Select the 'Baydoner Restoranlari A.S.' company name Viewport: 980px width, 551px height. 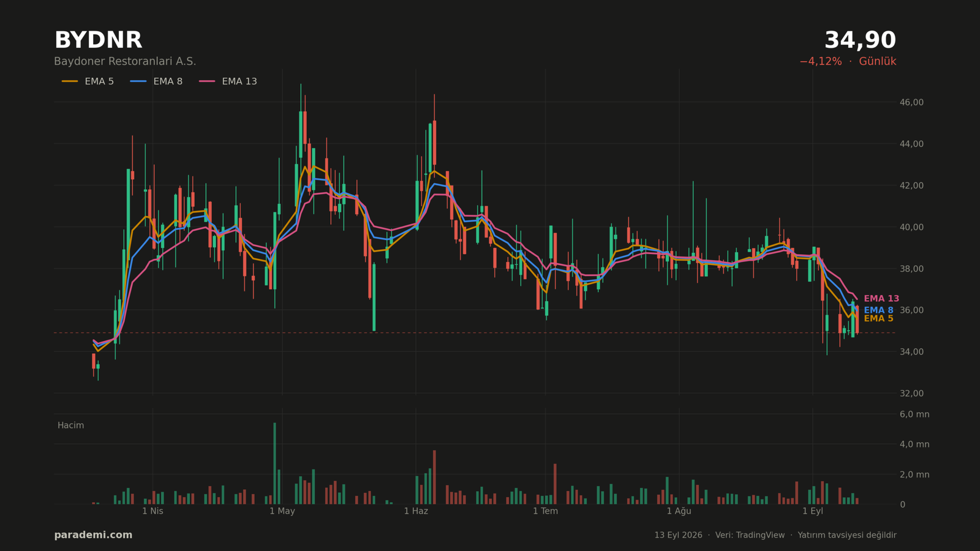tap(125, 62)
